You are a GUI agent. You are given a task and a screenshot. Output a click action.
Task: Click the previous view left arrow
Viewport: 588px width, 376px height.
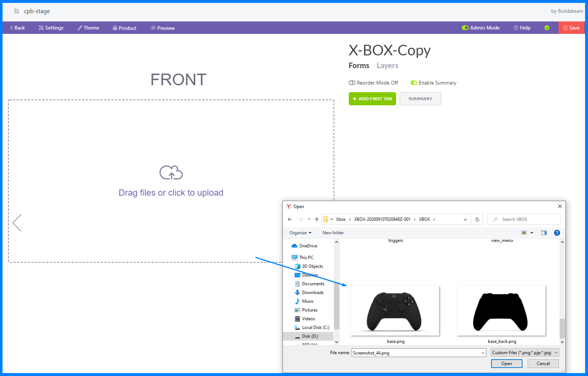pos(17,223)
